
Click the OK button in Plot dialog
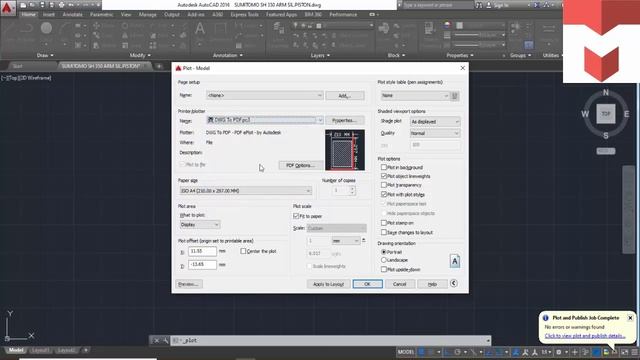click(x=367, y=284)
